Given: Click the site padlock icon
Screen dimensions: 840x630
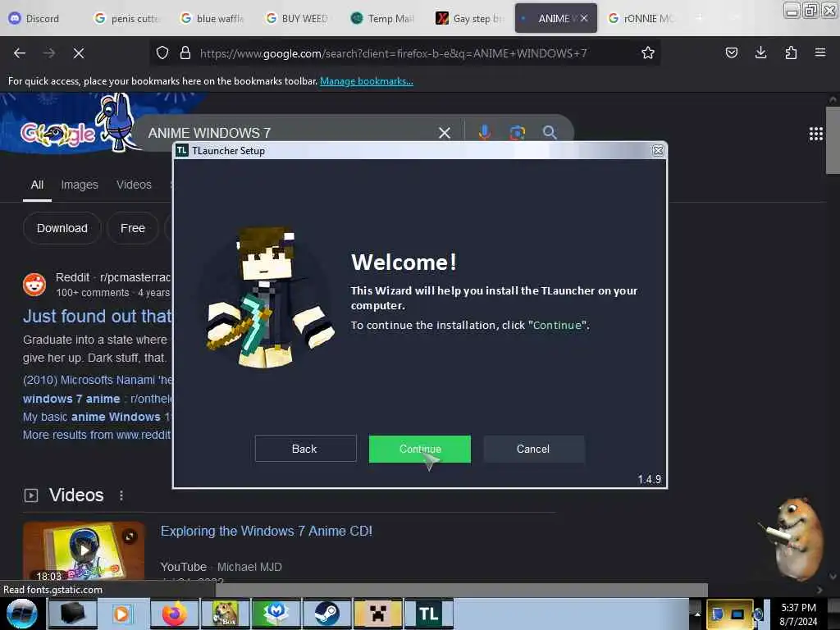Looking at the screenshot, I should [x=185, y=53].
